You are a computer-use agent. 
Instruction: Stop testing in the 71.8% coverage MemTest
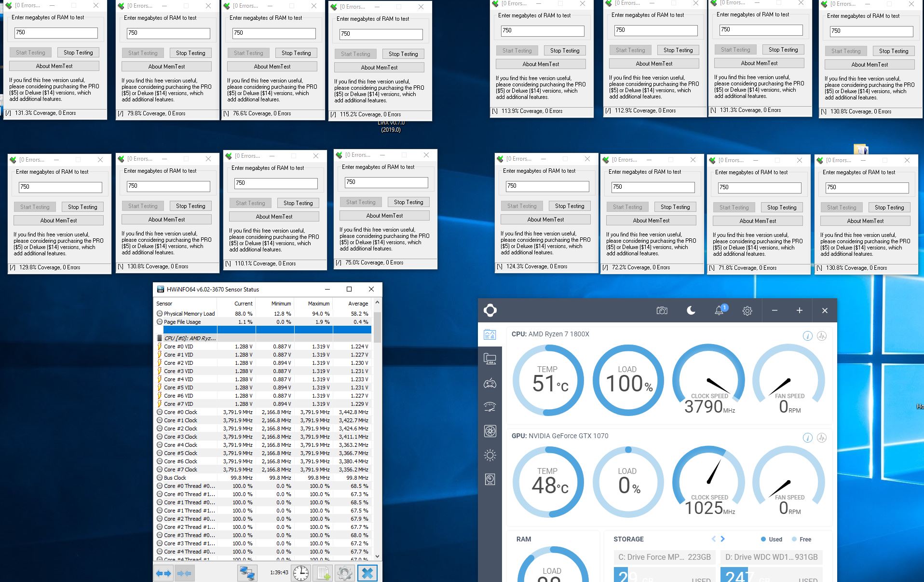[782, 208]
